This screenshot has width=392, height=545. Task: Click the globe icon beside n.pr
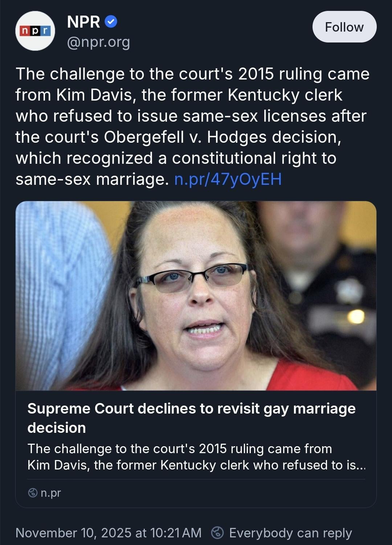point(33,493)
